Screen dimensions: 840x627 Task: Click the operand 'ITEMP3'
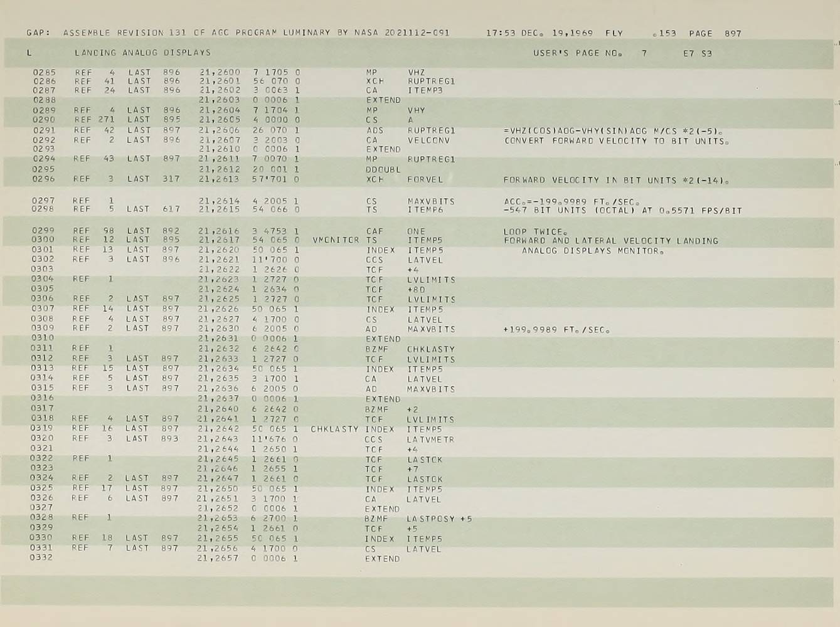(425, 90)
